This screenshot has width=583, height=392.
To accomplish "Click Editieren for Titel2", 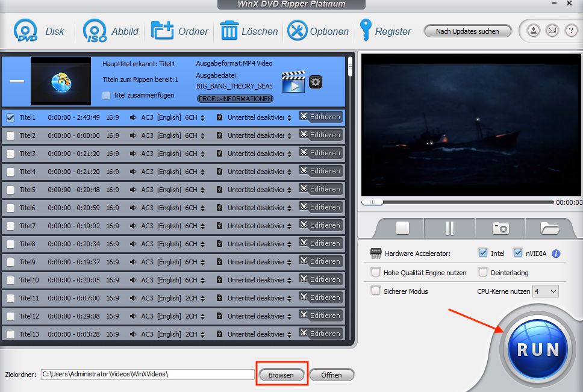I will point(320,135).
